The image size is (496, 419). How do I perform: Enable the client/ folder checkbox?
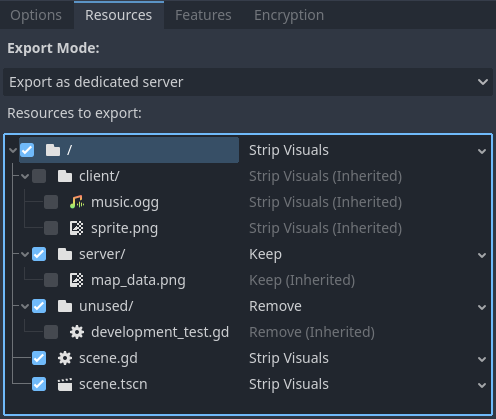[x=39, y=176]
